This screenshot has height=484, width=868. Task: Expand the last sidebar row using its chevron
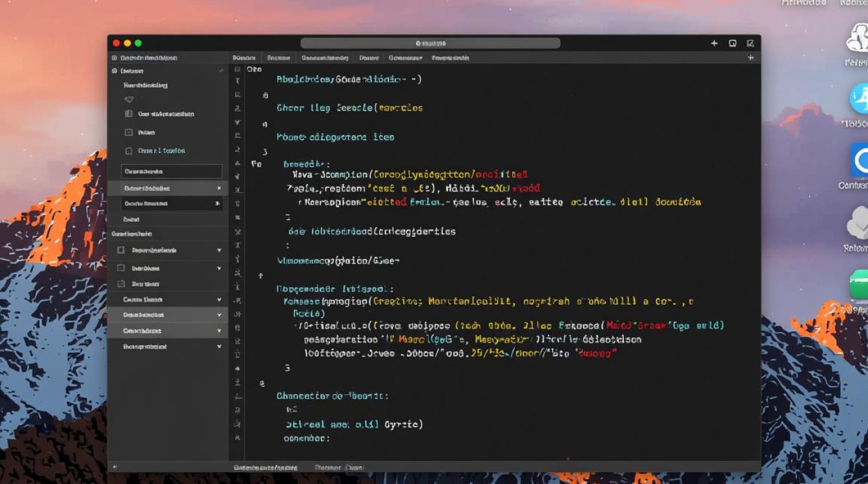tap(219, 347)
